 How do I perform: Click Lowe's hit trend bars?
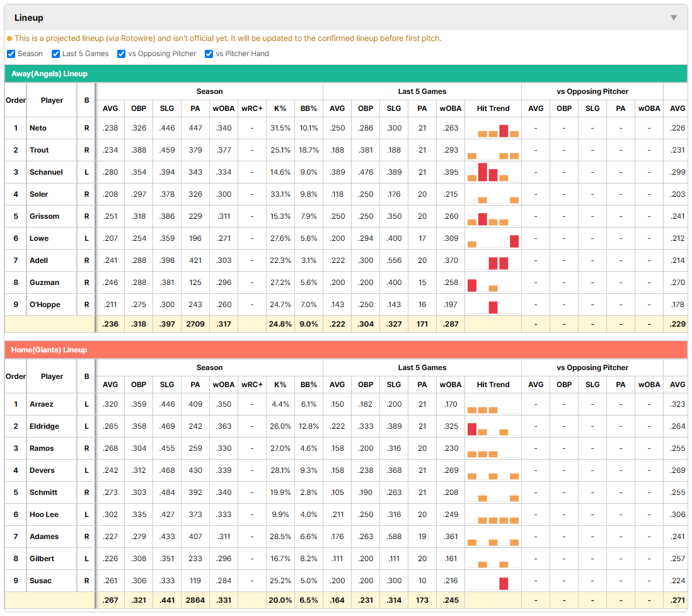493,239
